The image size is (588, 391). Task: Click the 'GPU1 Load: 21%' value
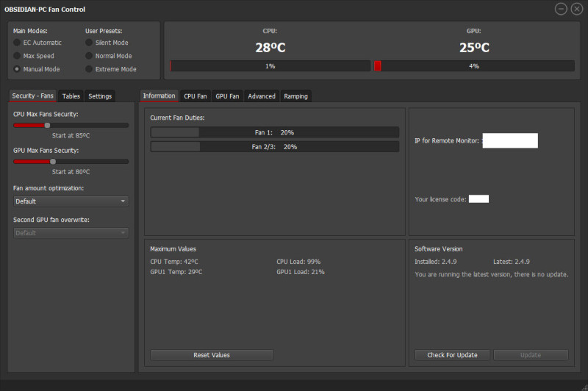[x=301, y=272]
